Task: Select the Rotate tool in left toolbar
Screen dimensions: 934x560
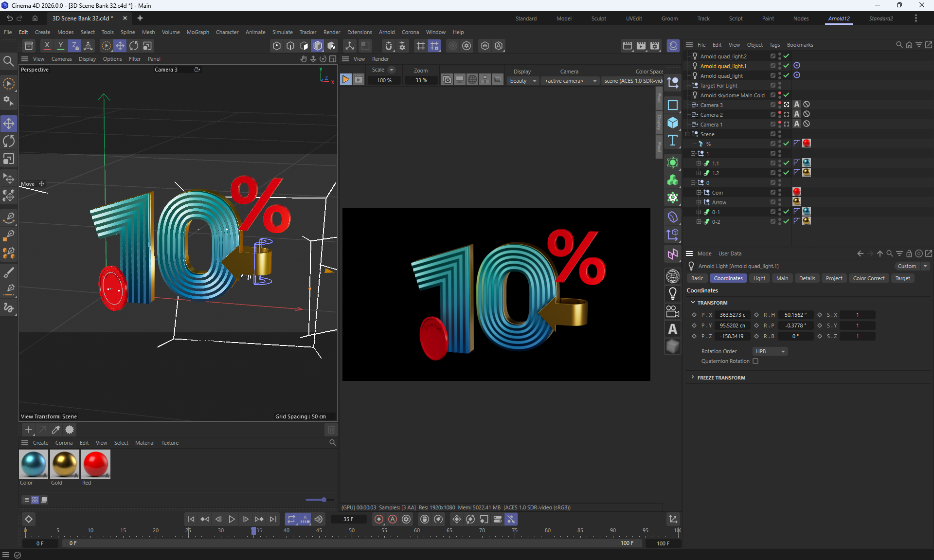Action: (x=9, y=142)
